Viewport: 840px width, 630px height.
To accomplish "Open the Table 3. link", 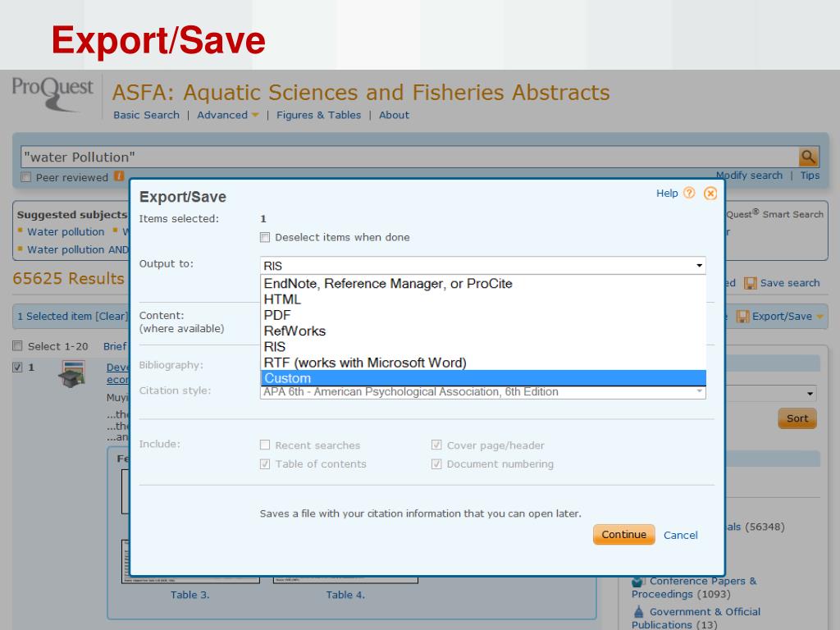I will coord(190,596).
